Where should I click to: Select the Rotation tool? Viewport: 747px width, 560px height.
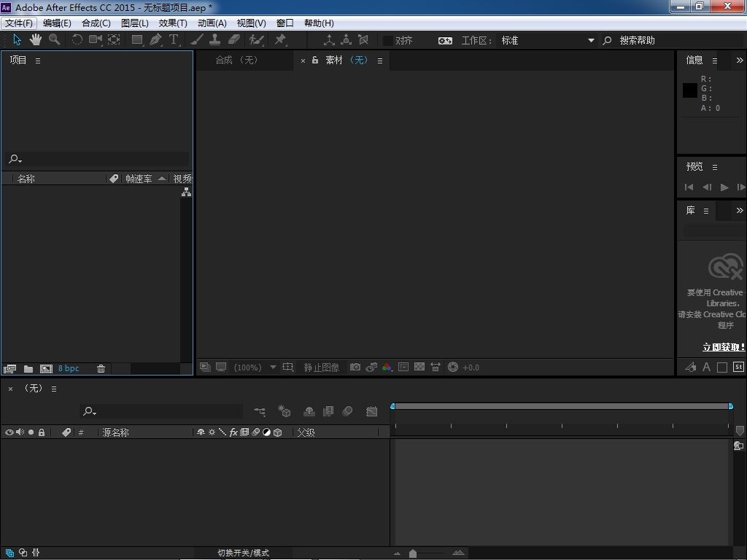tap(77, 40)
